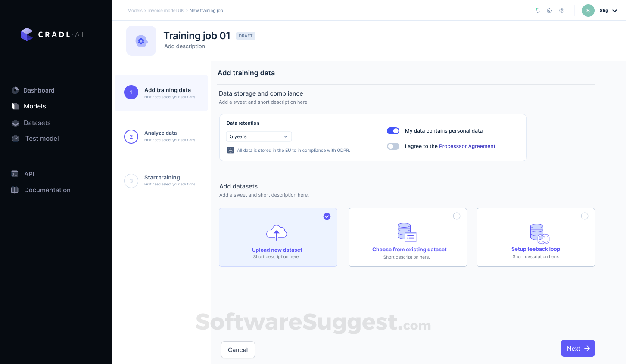Select Datasets in the sidebar
This screenshot has height=364, width=626.
point(37,123)
